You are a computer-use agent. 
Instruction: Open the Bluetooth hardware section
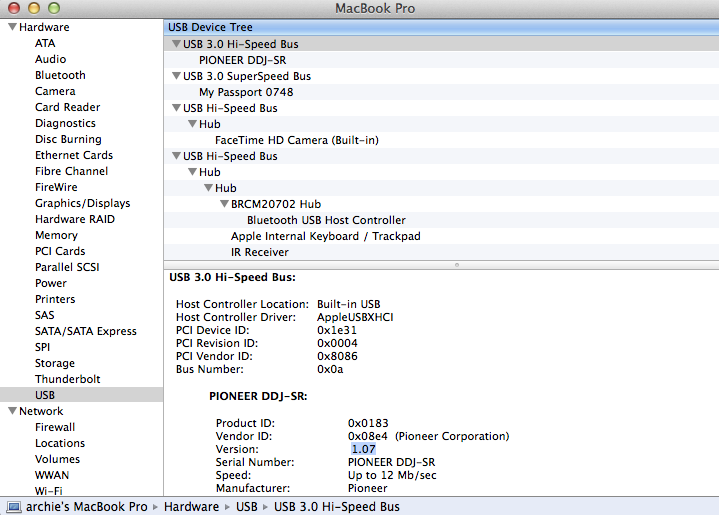60,75
